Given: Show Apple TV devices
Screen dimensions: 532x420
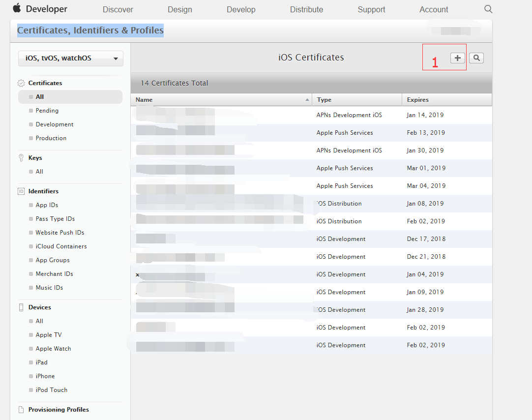Looking at the screenshot, I should tap(49, 335).
